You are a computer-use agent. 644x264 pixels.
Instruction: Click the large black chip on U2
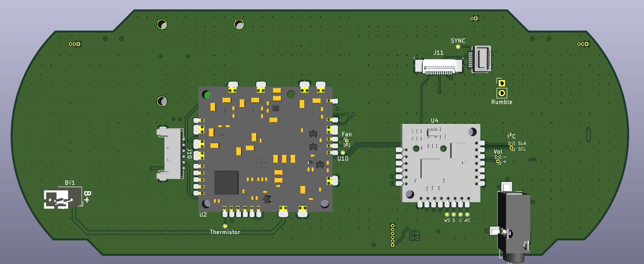(226, 183)
